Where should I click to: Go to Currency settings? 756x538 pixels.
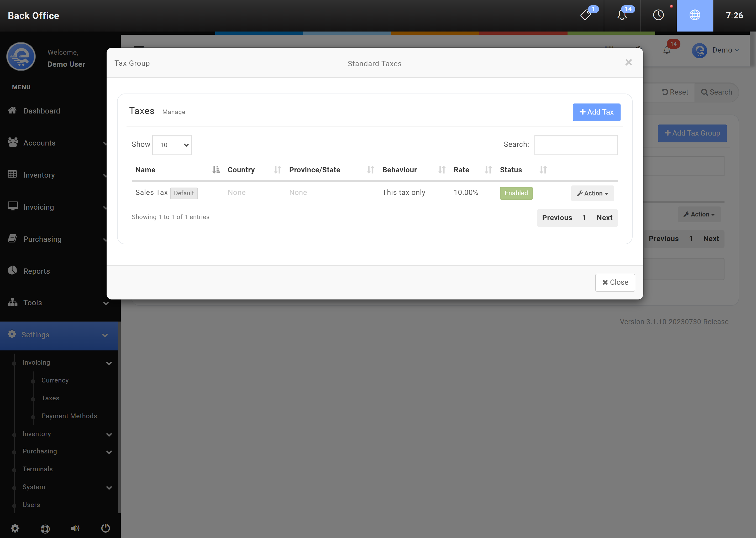[55, 380]
